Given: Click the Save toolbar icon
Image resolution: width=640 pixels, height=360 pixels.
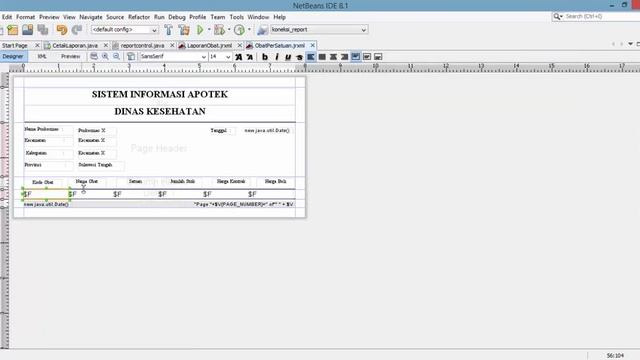Looking at the screenshot, I should click(x=27, y=30).
